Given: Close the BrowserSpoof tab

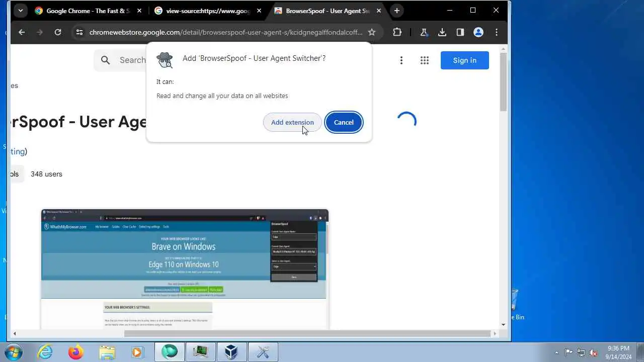Looking at the screenshot, I should pyautogui.click(x=379, y=11).
